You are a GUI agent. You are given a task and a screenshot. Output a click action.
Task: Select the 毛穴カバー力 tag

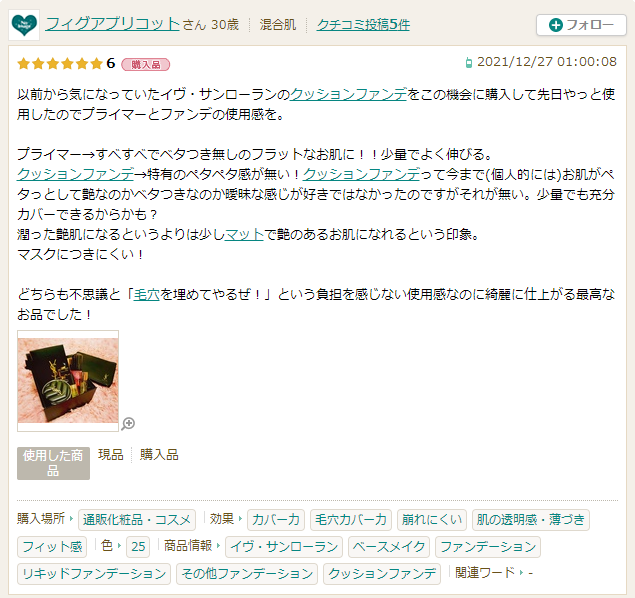click(351, 519)
